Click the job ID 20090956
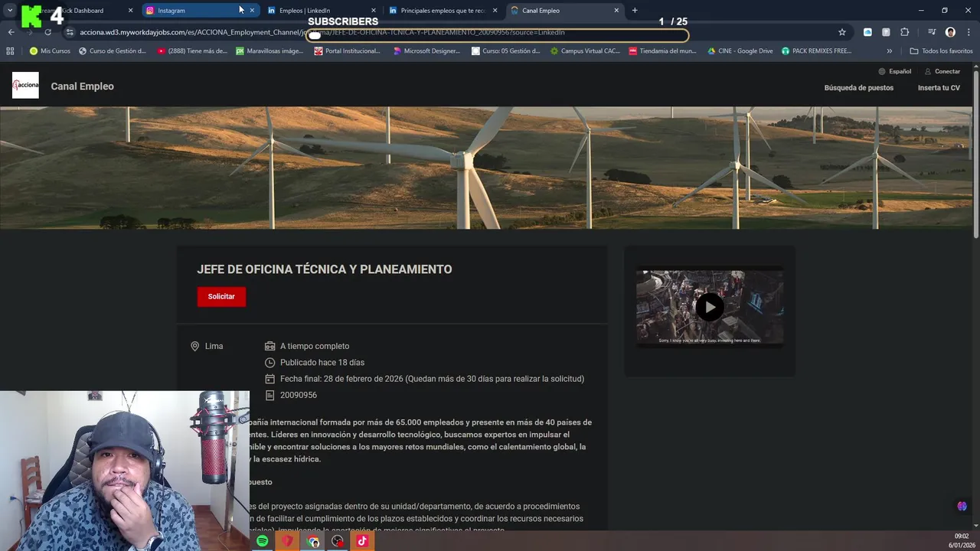This screenshot has width=980, height=551. coord(299,395)
